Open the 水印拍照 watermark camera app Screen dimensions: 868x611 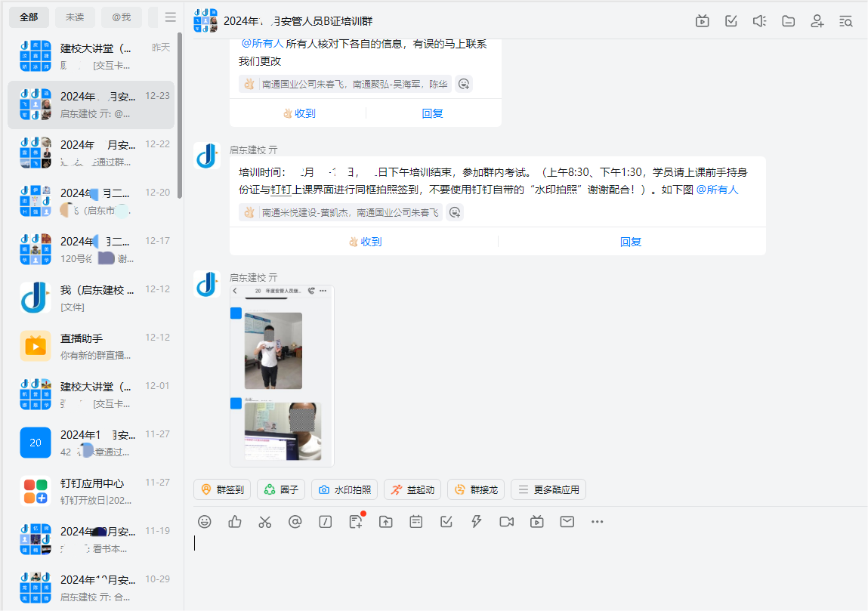[345, 490]
